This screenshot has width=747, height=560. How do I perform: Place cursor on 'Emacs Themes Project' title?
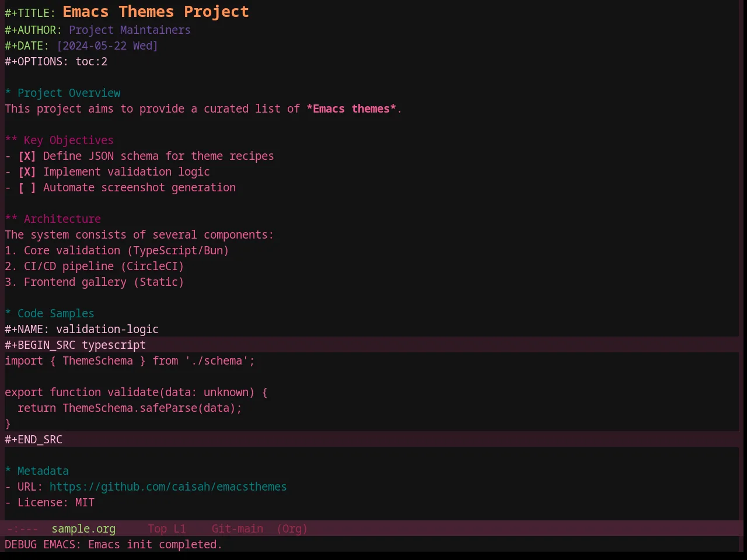click(156, 12)
